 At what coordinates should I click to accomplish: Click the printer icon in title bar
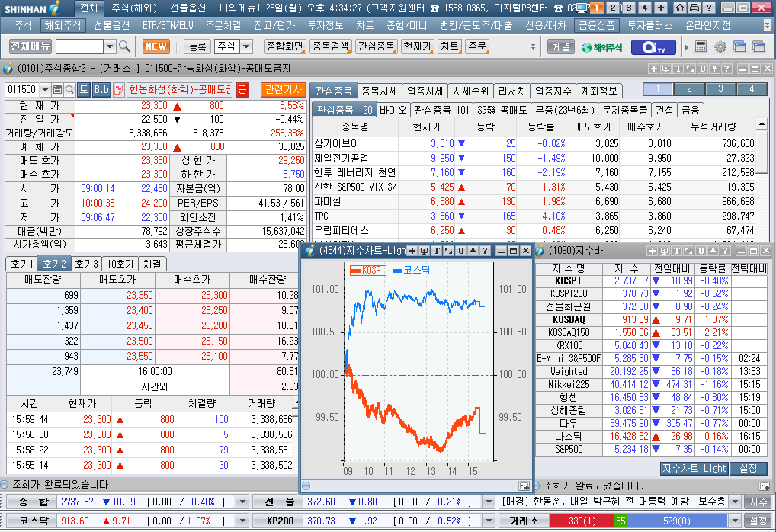click(694, 8)
